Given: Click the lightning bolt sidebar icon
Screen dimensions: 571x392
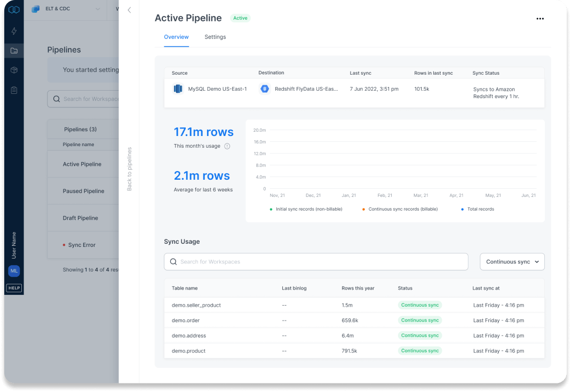Looking at the screenshot, I should click(x=14, y=31).
